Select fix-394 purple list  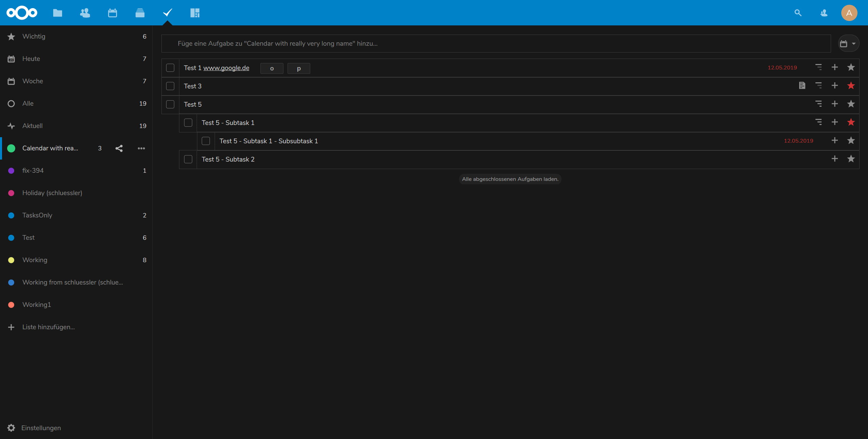pyautogui.click(x=76, y=171)
